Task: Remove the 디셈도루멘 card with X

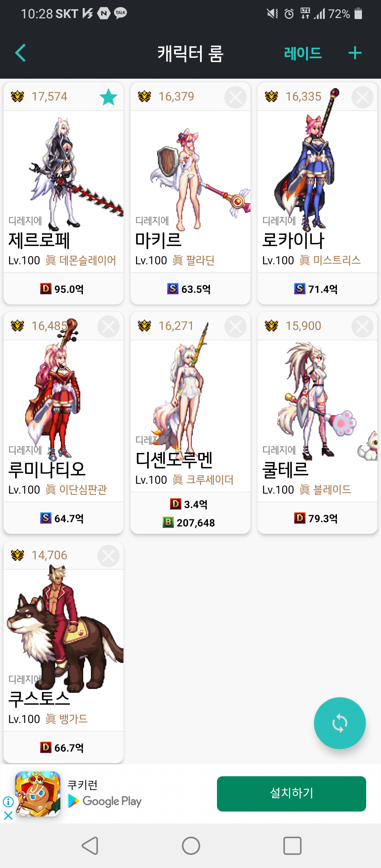Action: point(235,326)
